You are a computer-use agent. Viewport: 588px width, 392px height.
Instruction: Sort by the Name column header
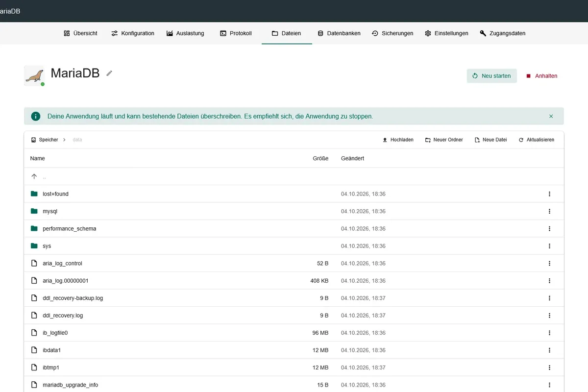pyautogui.click(x=37, y=158)
